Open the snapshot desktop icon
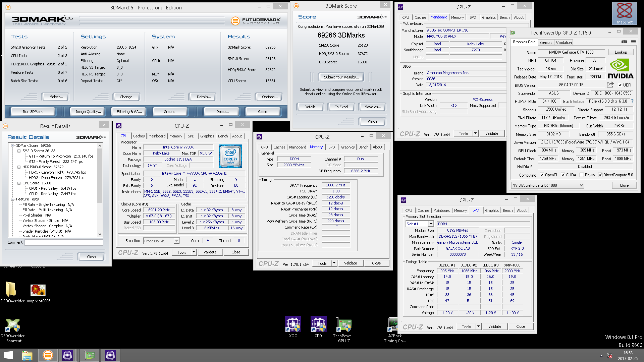Viewport: 644px width, 362px height. click(624, 13)
